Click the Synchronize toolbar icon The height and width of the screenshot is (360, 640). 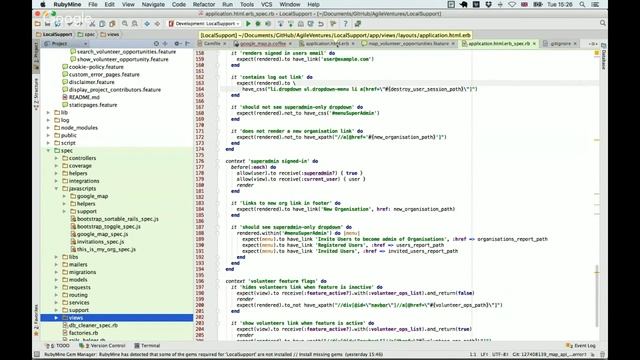point(58,24)
